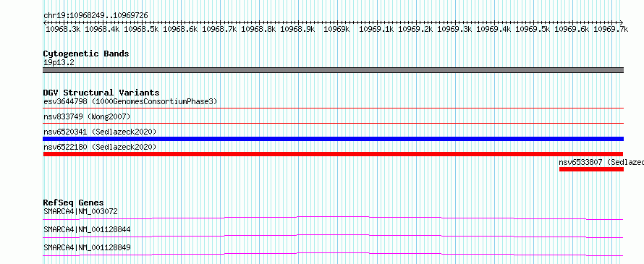Click ruler tick label 10968.8k
Screen dimensions: 644x264
tap(258, 29)
